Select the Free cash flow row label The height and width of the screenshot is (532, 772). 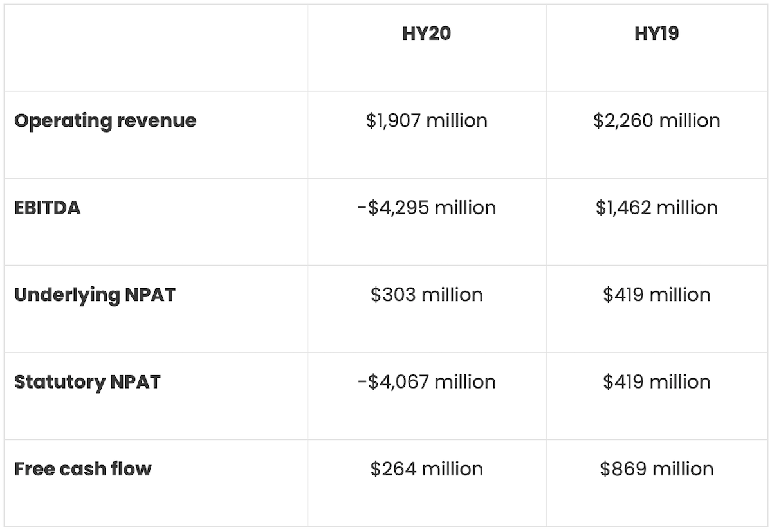82,468
